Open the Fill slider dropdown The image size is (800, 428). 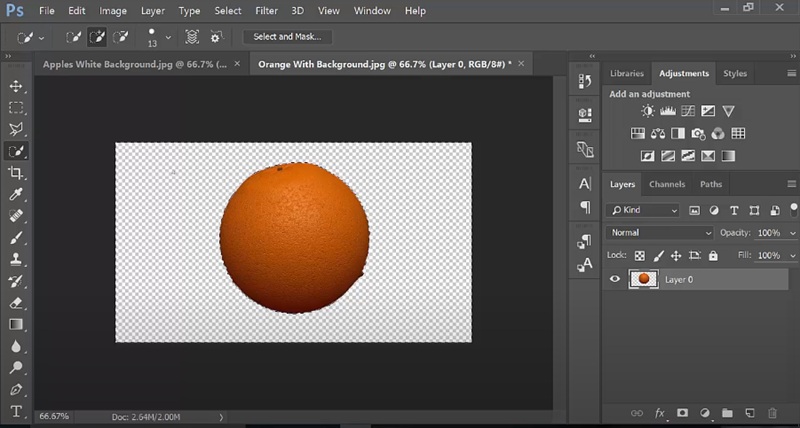coord(793,256)
